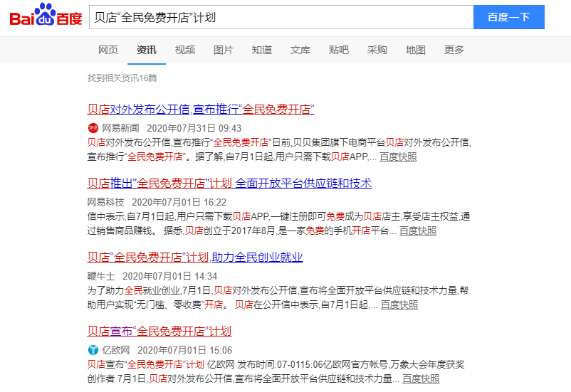Open the 视频 tab

pyautogui.click(x=185, y=50)
